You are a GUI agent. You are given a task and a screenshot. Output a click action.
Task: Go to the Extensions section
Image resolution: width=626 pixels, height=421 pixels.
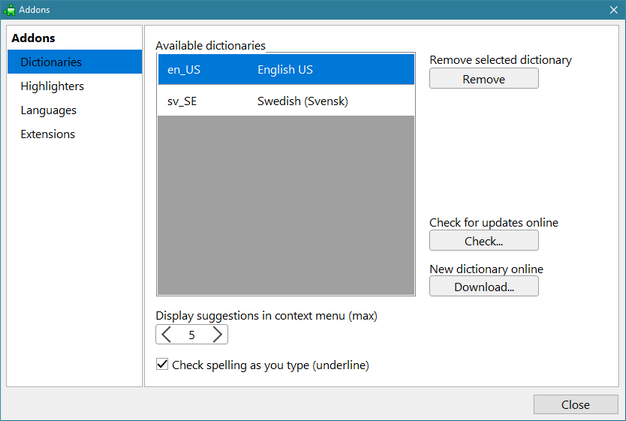point(47,134)
